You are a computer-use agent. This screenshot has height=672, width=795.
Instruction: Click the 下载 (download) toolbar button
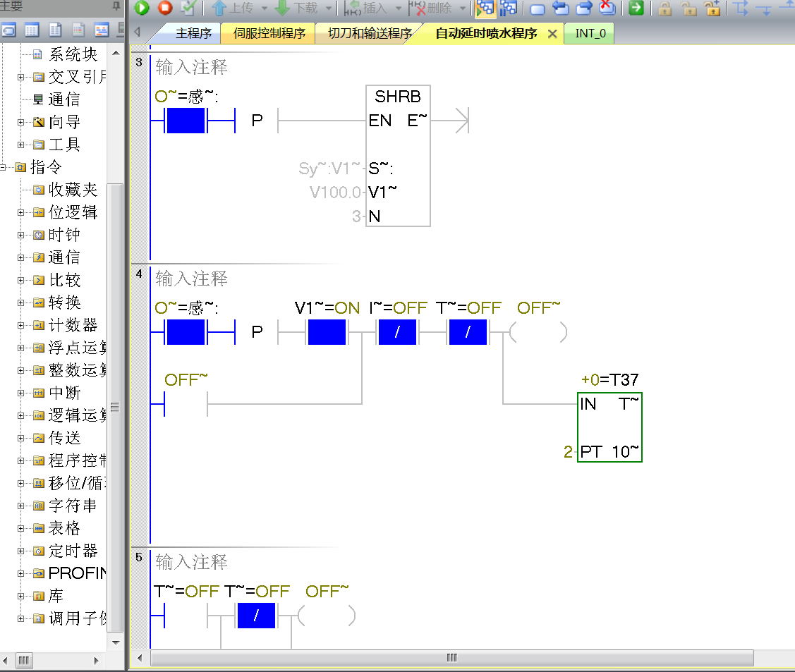point(298,8)
